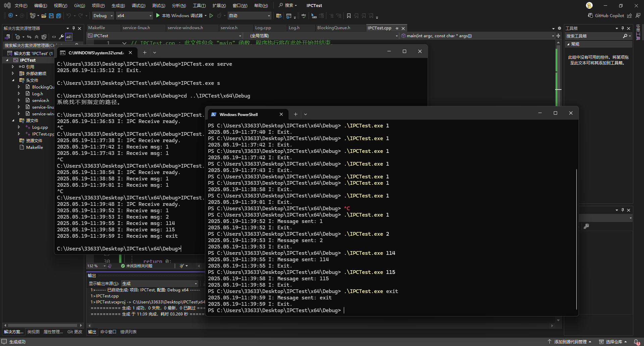Collapse the 头文件 folder node
644x346 pixels.
13,80
